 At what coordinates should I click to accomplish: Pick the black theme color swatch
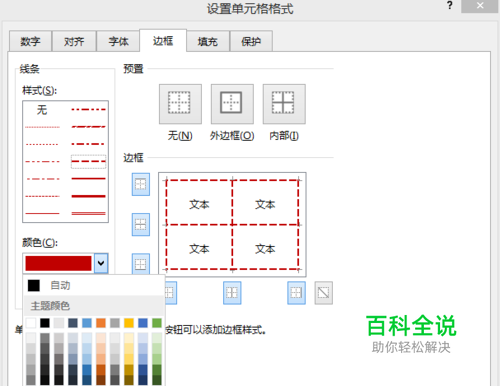tap(45, 323)
